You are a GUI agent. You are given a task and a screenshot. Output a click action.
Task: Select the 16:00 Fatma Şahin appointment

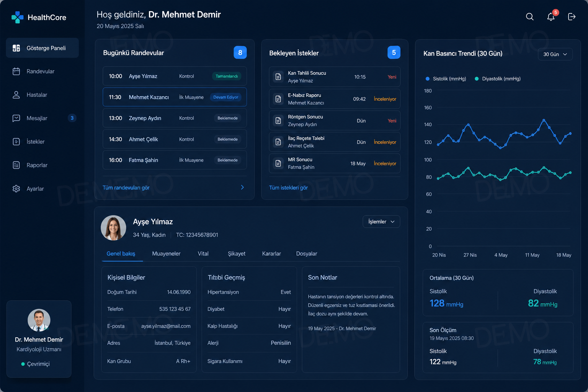point(175,160)
